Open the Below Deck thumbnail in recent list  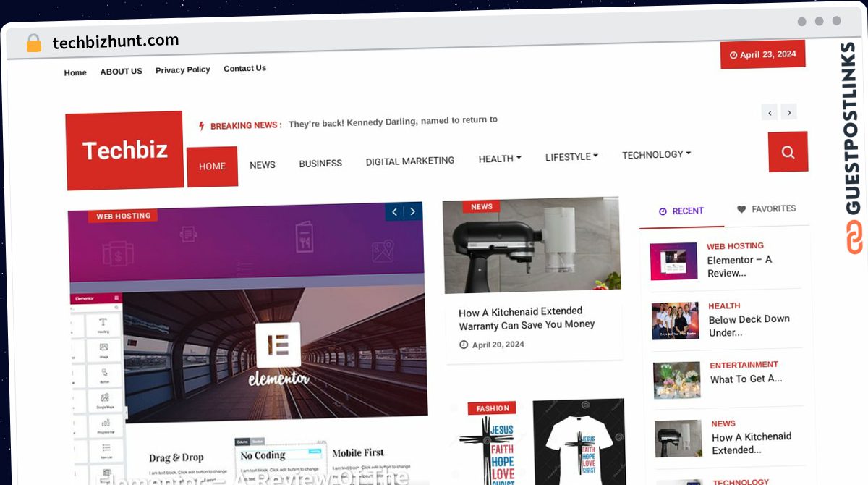[676, 321]
